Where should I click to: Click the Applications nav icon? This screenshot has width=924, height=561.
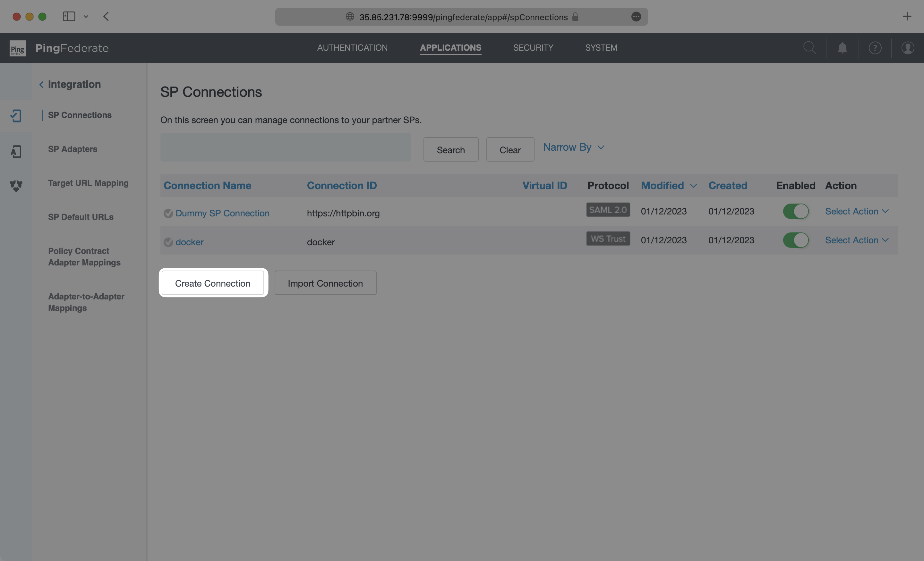[450, 47]
